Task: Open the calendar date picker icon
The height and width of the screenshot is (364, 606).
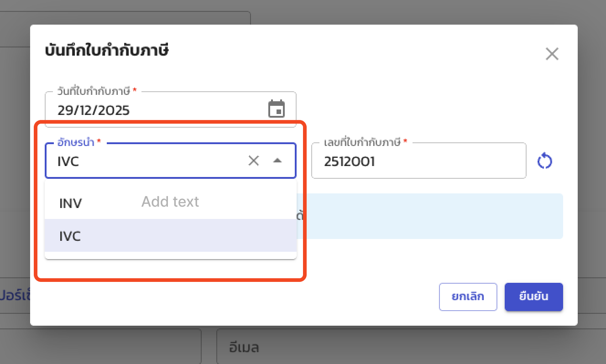Action: click(x=276, y=109)
